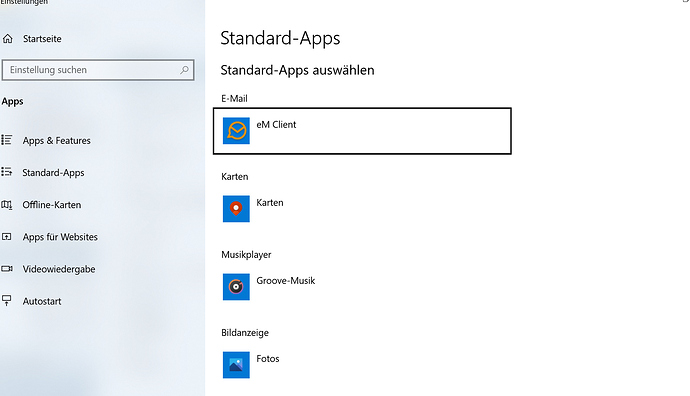Click the eM Client app icon

click(x=236, y=131)
